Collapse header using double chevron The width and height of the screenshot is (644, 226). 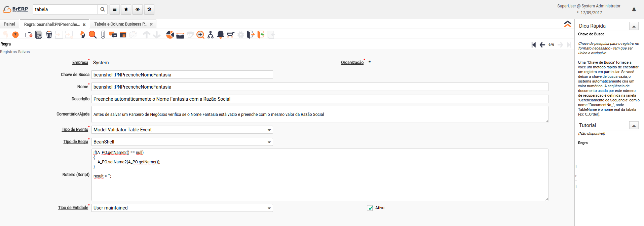pos(568,24)
